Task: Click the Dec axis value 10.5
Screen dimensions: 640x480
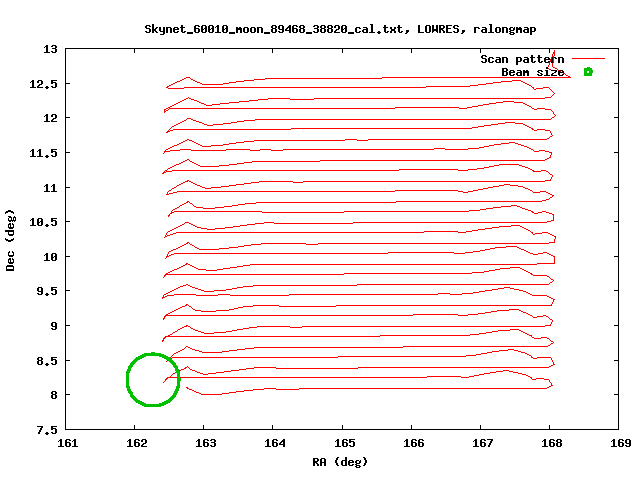Action: (x=43, y=222)
